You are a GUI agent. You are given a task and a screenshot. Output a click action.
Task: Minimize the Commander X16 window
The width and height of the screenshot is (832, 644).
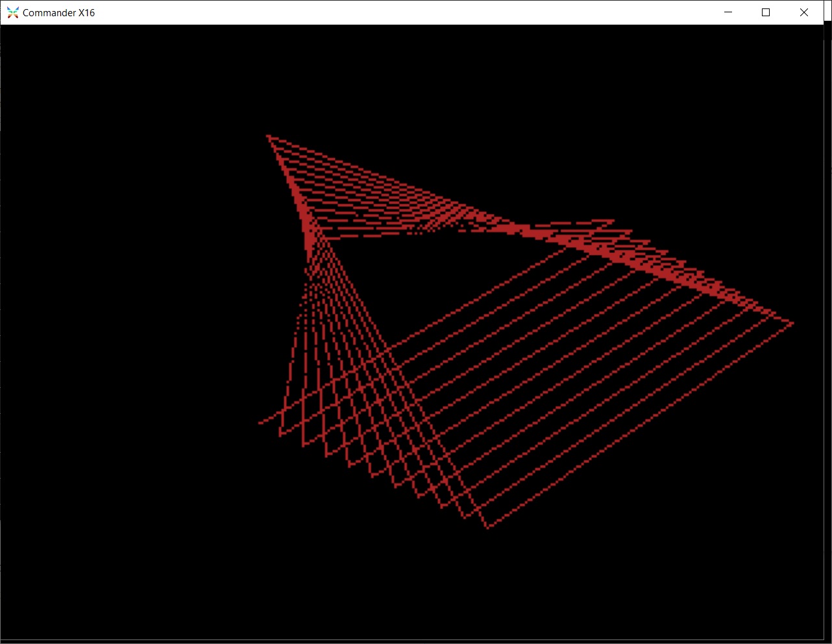click(x=728, y=12)
